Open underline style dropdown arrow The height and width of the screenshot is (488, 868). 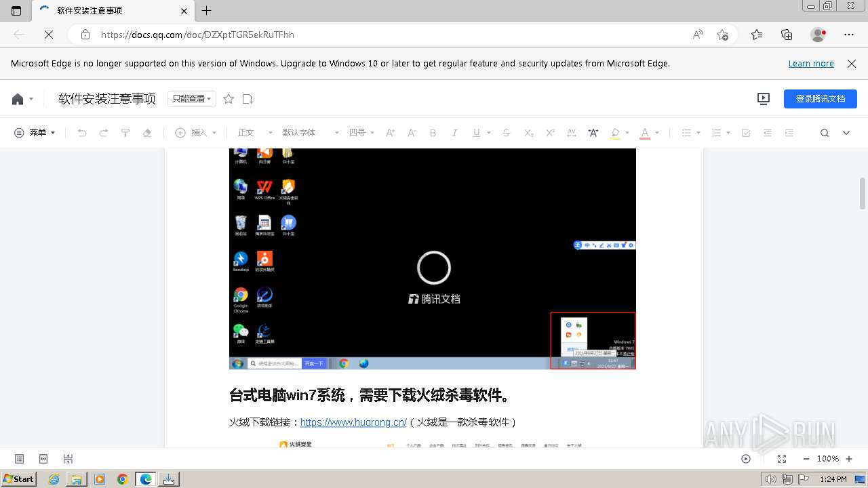(x=489, y=133)
